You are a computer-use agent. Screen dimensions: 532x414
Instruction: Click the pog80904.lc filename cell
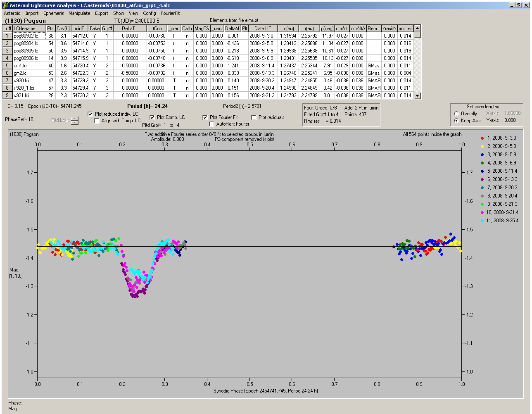point(29,43)
